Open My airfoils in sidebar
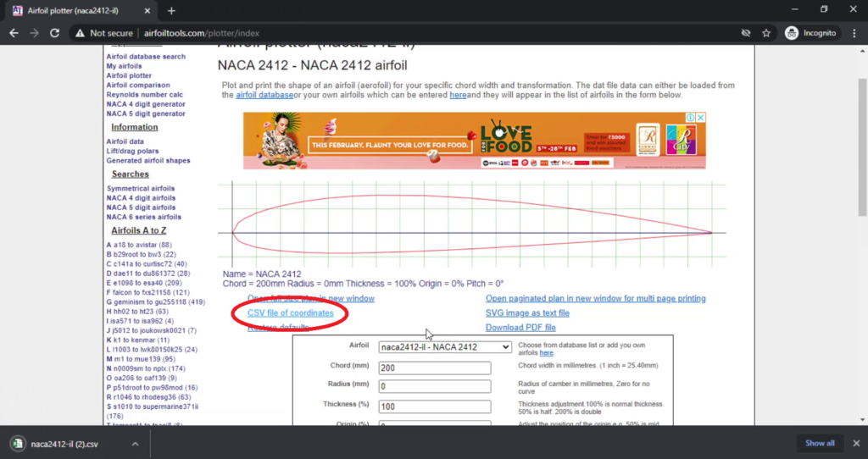Viewport: 868px width, 459px height. pyautogui.click(x=124, y=66)
